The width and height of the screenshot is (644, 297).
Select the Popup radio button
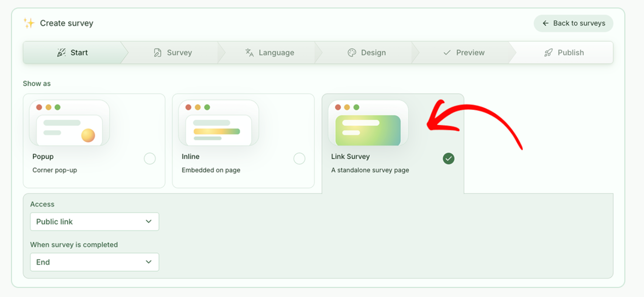point(150,158)
